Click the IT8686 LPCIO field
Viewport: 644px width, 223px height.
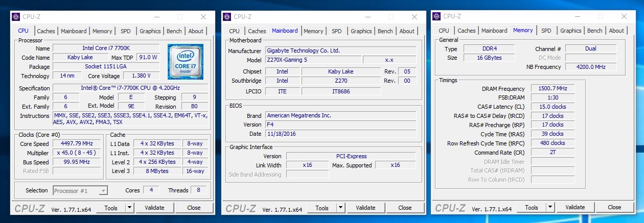coord(341,91)
